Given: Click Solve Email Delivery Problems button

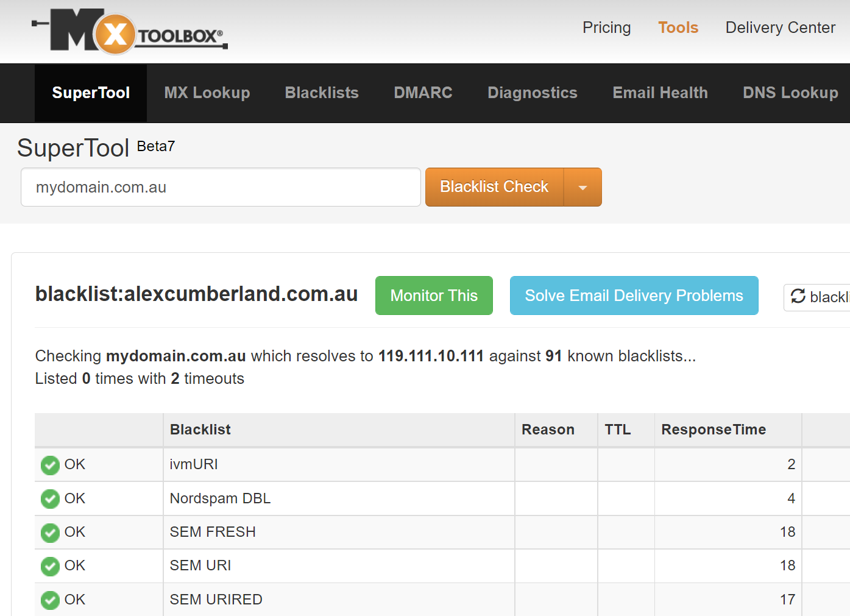Looking at the screenshot, I should coord(634,296).
